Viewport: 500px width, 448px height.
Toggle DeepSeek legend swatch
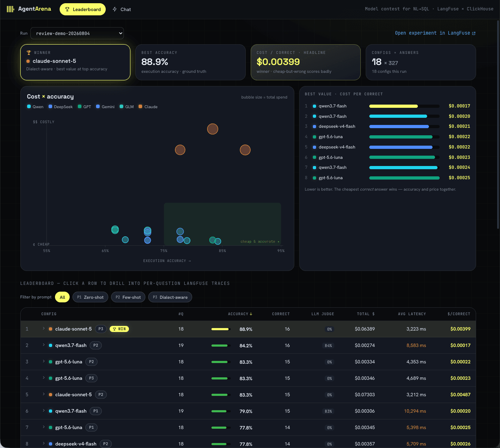click(x=50, y=106)
